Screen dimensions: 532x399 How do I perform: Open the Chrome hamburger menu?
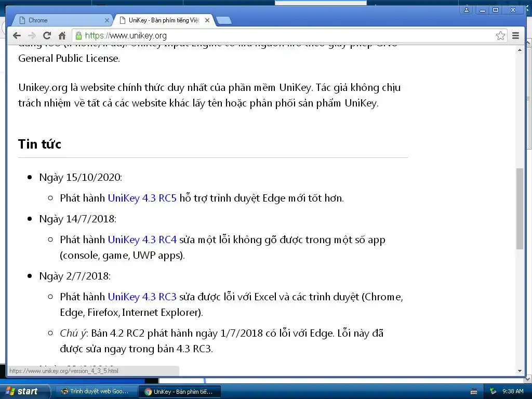[x=515, y=36]
